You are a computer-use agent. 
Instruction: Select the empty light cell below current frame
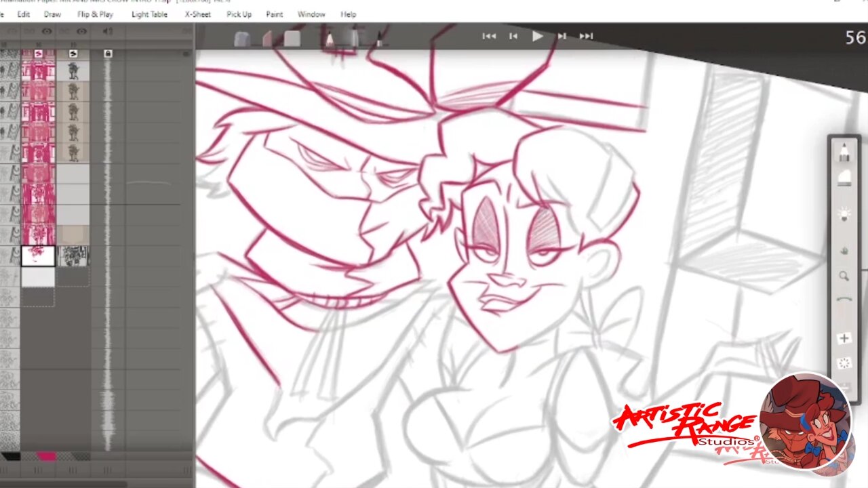click(38, 277)
